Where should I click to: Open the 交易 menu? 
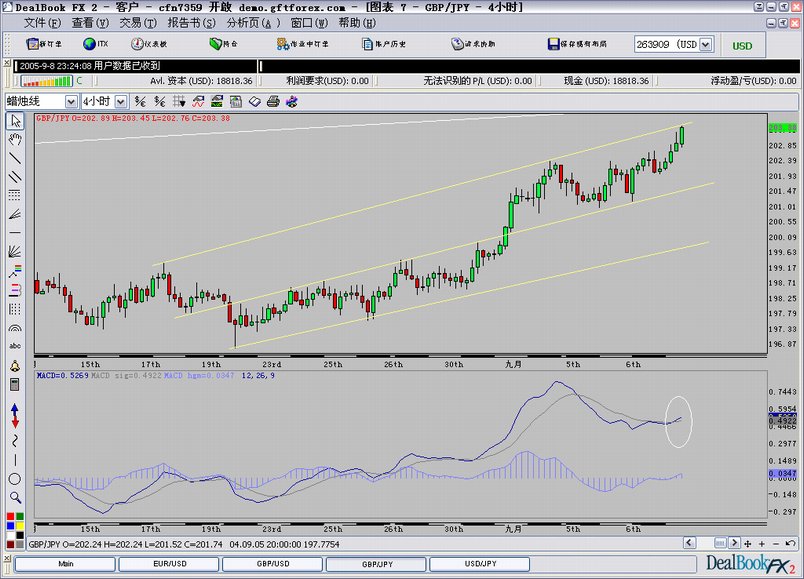(x=137, y=23)
